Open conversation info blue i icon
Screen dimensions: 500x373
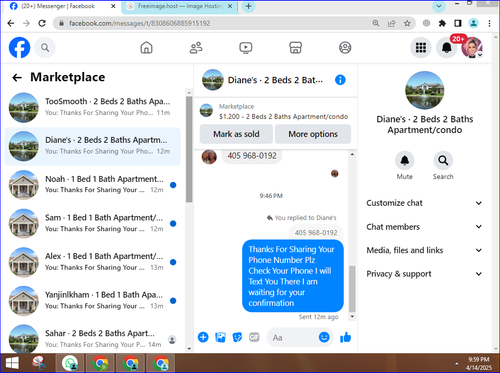tap(340, 80)
